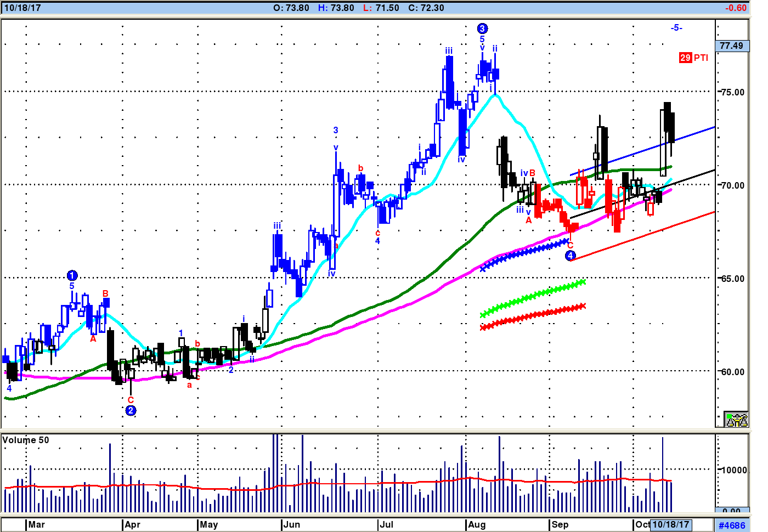Click the Apr month label

[x=132, y=524]
